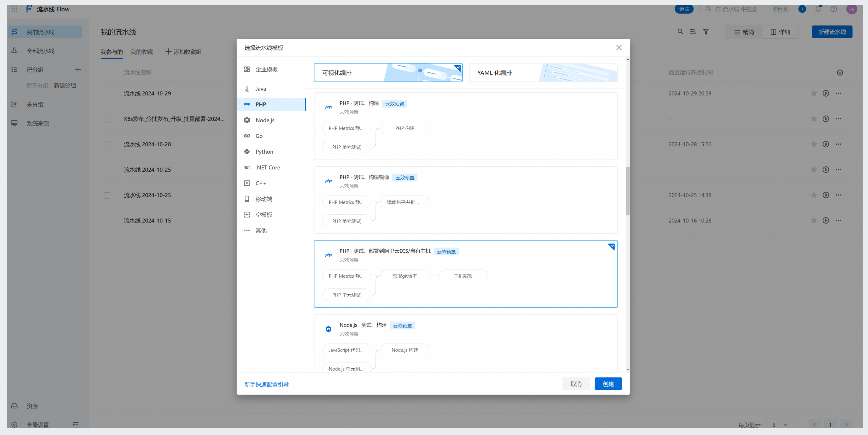
Task: Click 新手快速配置引导 link
Action: (266, 384)
